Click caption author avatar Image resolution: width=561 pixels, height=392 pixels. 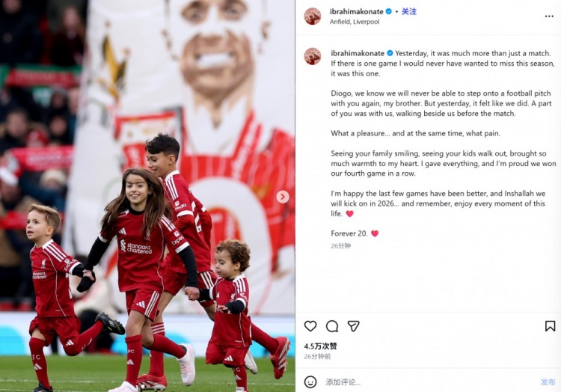pyautogui.click(x=313, y=56)
